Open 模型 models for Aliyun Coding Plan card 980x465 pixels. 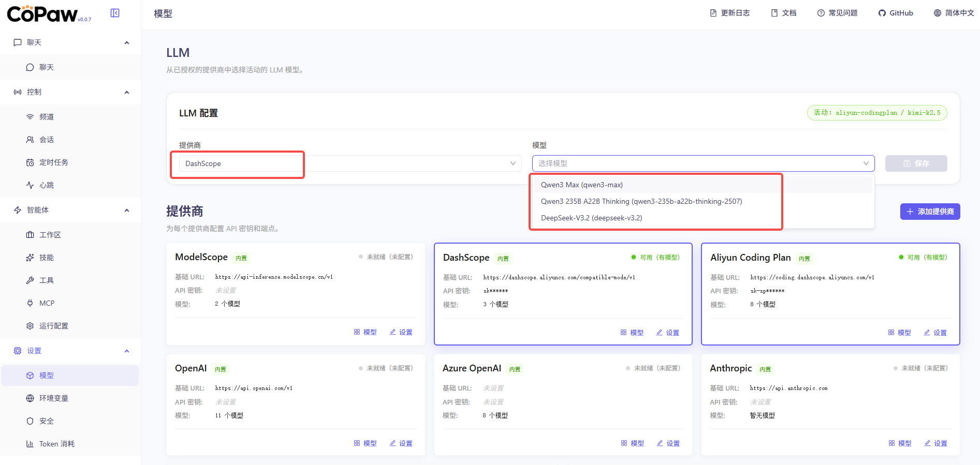(x=899, y=333)
